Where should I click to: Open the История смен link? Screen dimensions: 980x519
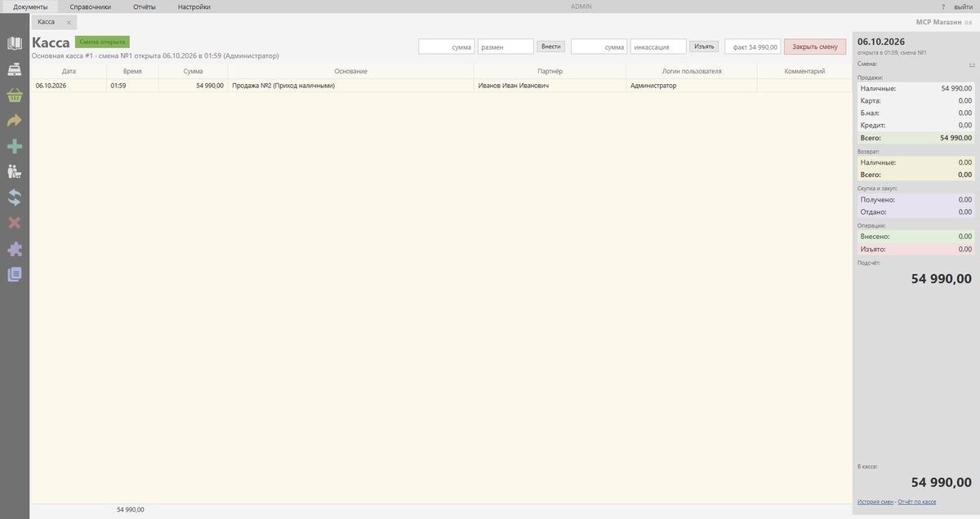click(875, 501)
